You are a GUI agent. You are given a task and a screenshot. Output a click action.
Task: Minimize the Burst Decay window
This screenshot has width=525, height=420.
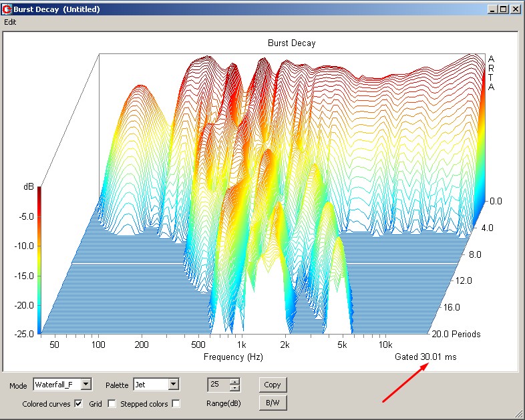click(x=492, y=9)
